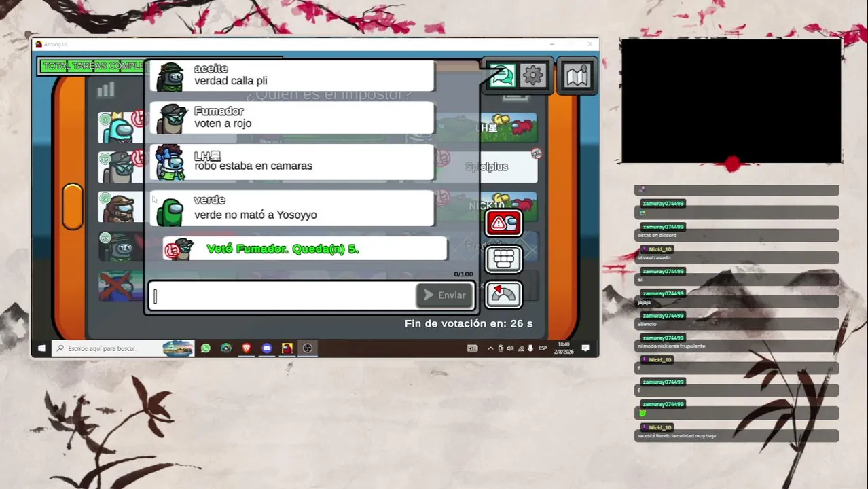Viewport: 868px width, 489px height.
Task: Open the red report player button
Action: (x=503, y=223)
